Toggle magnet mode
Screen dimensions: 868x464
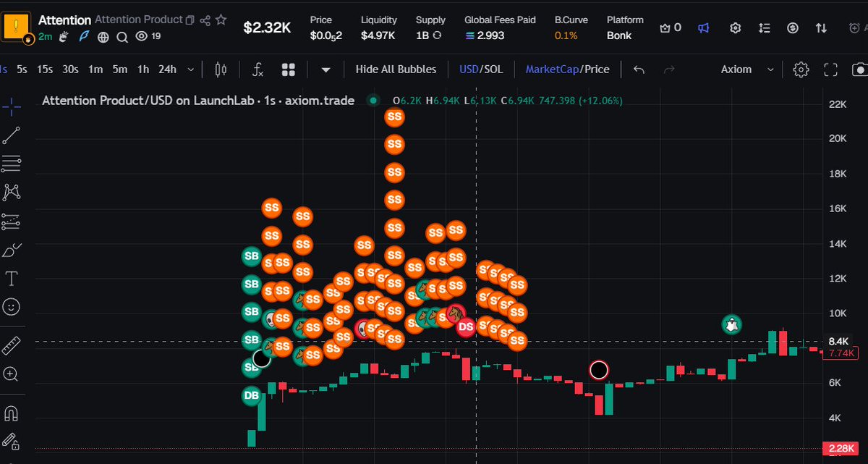(x=11, y=413)
